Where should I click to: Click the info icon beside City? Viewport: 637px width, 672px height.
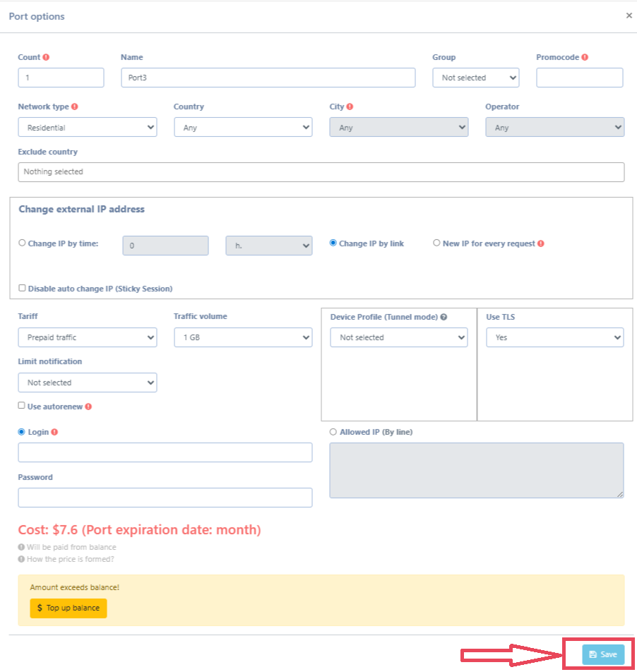350,107
